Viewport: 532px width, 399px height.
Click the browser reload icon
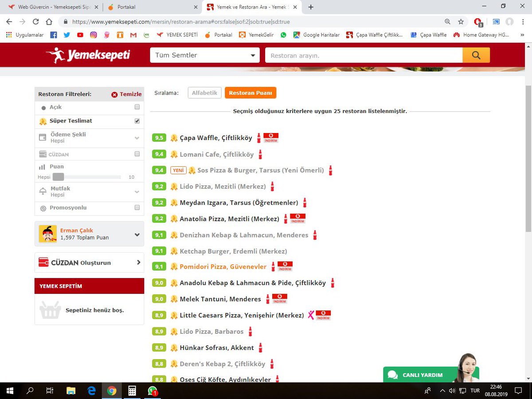click(x=35, y=21)
